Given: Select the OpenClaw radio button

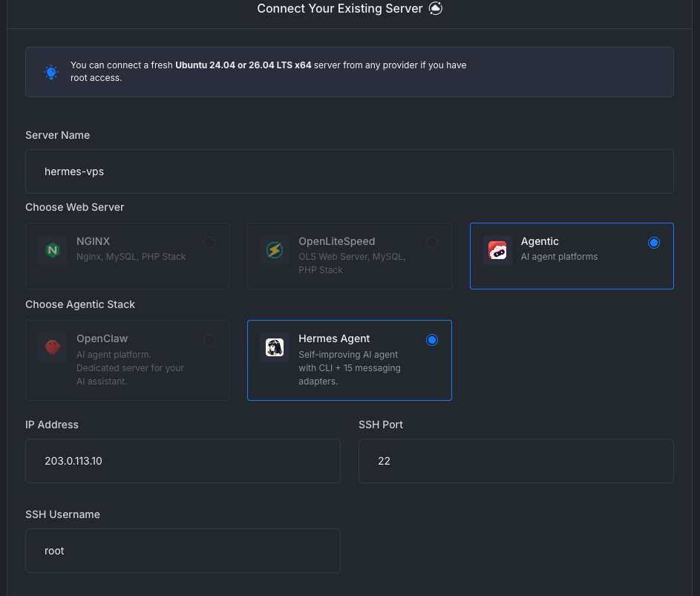Looking at the screenshot, I should click(209, 340).
